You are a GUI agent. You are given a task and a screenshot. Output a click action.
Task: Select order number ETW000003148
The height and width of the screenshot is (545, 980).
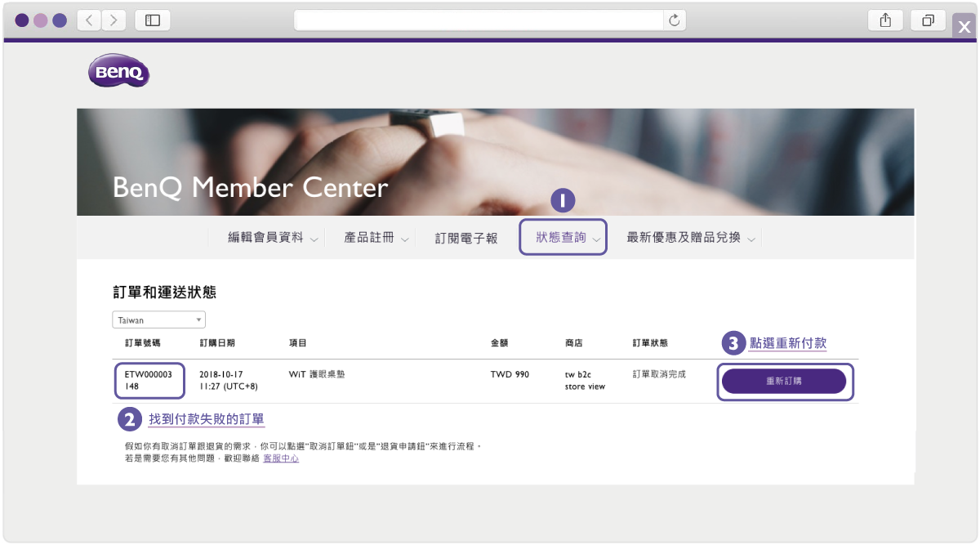point(149,380)
